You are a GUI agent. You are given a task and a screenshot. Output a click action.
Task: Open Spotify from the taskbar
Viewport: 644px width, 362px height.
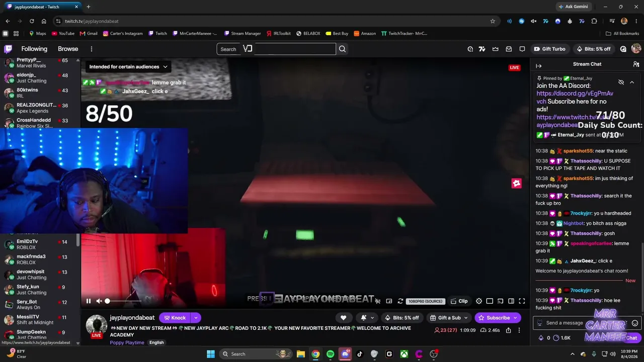coord(330,354)
